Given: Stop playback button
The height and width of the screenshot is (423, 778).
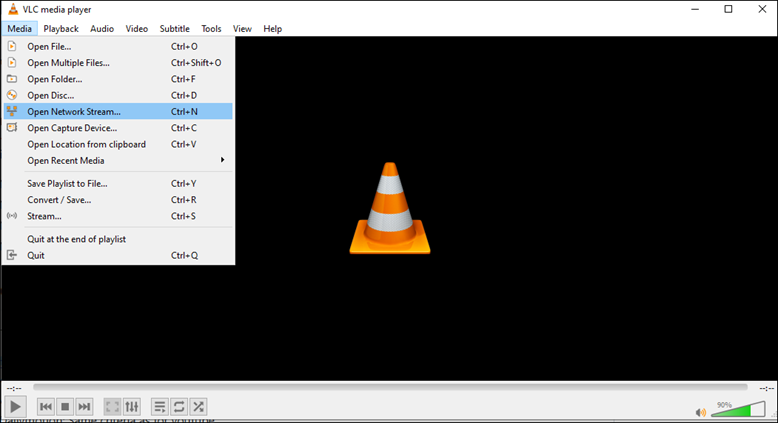Looking at the screenshot, I should (65, 407).
